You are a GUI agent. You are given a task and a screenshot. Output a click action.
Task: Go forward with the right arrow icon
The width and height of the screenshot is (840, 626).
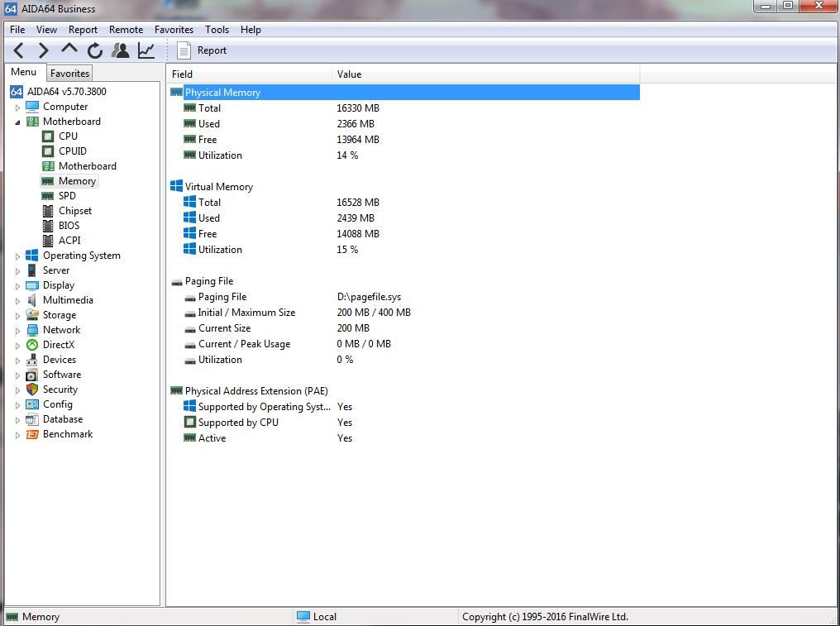43,50
